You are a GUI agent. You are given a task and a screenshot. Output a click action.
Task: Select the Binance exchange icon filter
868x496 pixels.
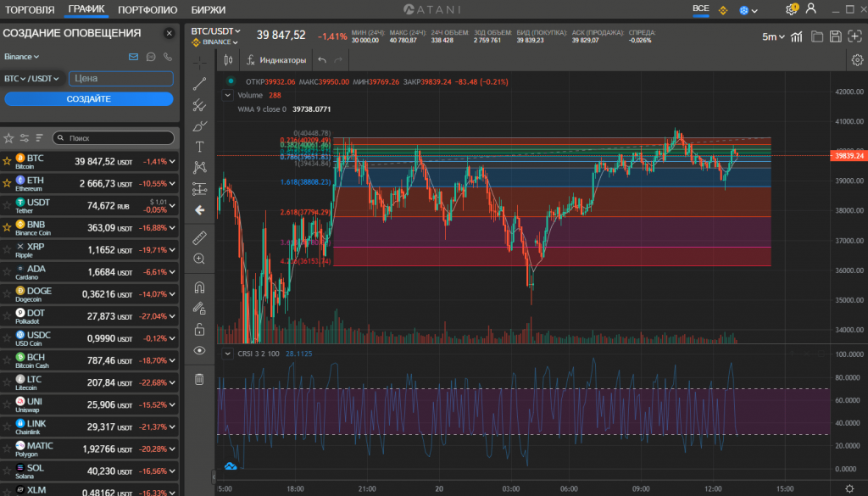(x=723, y=10)
